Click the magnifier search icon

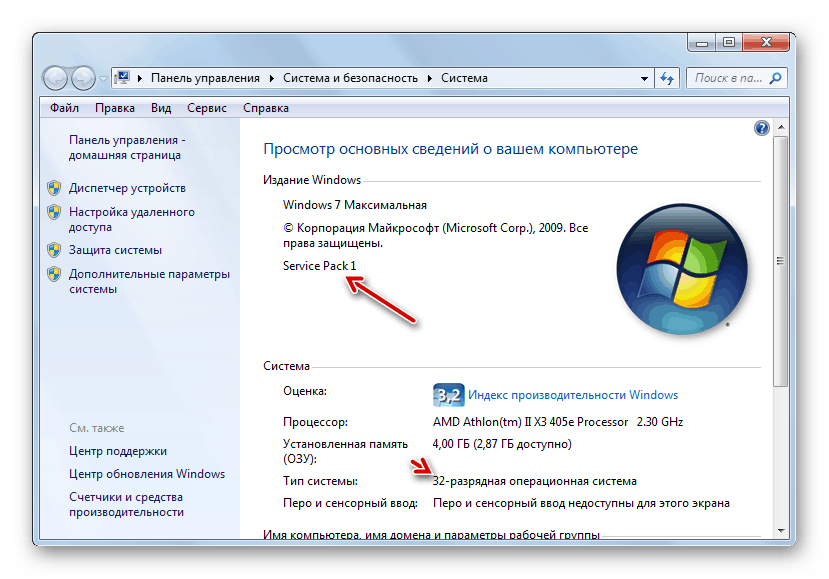pos(775,78)
